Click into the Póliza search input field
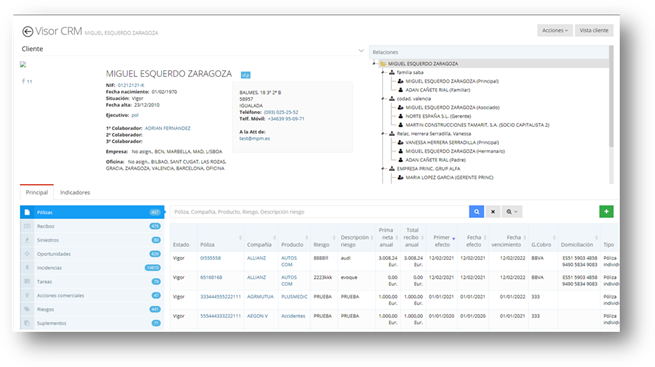 320,212
